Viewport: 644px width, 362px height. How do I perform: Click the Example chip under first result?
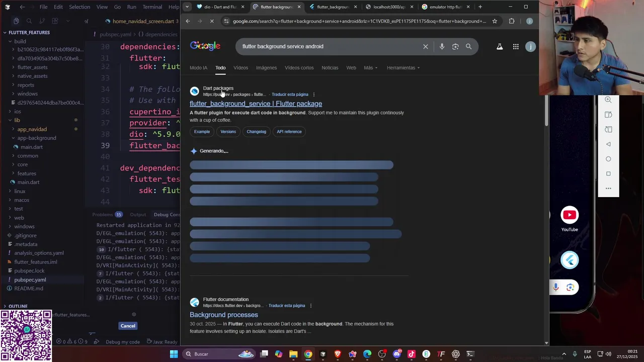pos(202,132)
